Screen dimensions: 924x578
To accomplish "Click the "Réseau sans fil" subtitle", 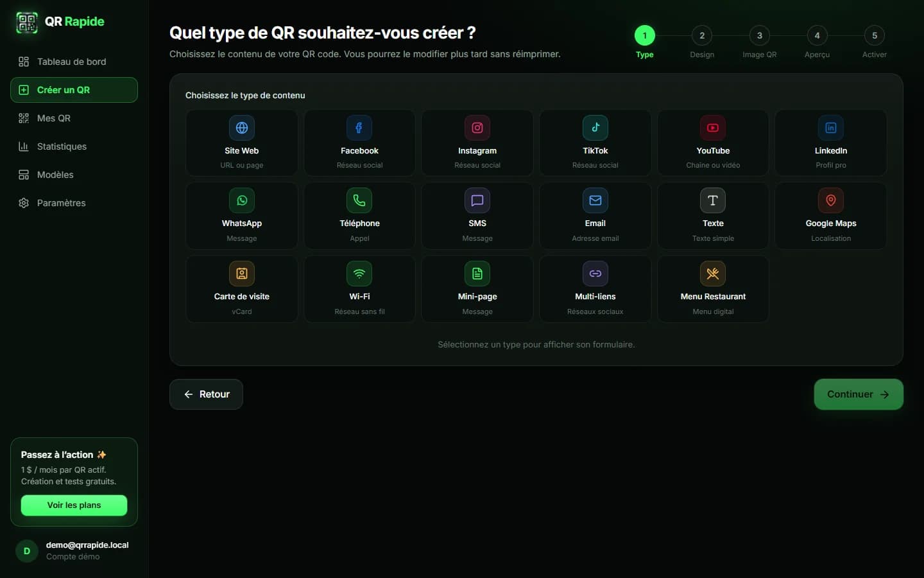I will click(359, 311).
